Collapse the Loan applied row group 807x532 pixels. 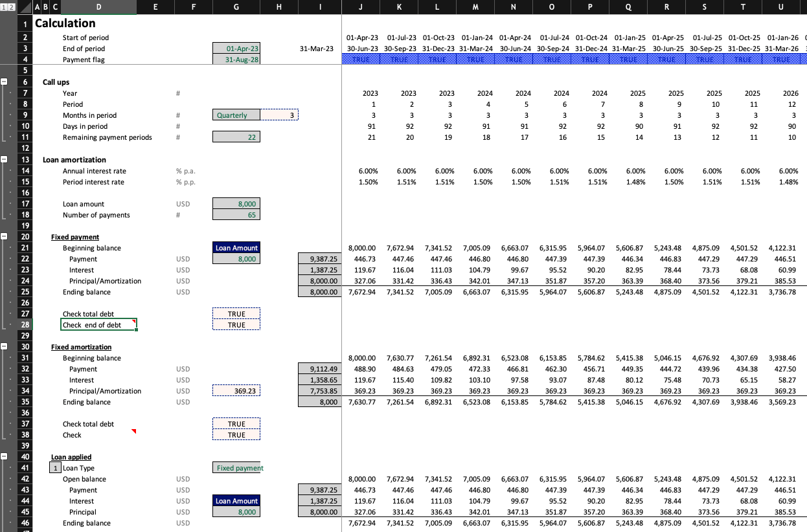[x=5, y=457]
